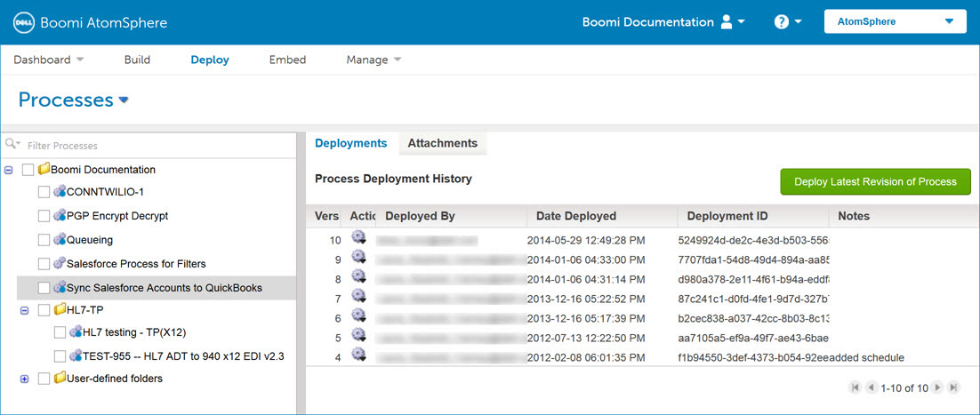Switch to the Attachments tab
This screenshot has height=415, width=980.
(443, 143)
